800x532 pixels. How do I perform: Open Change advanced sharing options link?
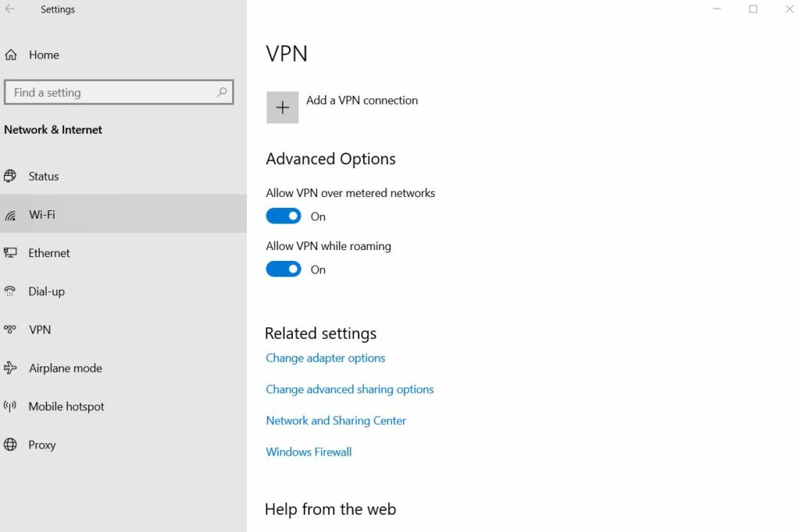click(x=349, y=389)
